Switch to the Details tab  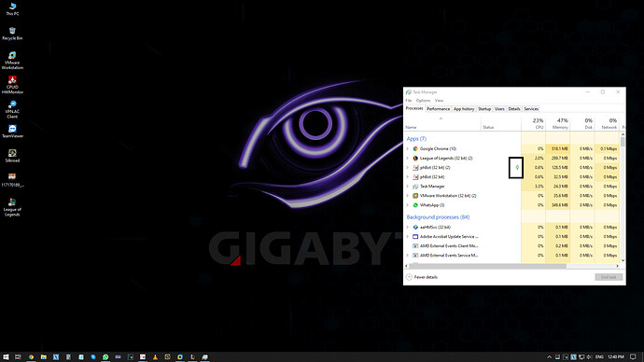click(514, 109)
